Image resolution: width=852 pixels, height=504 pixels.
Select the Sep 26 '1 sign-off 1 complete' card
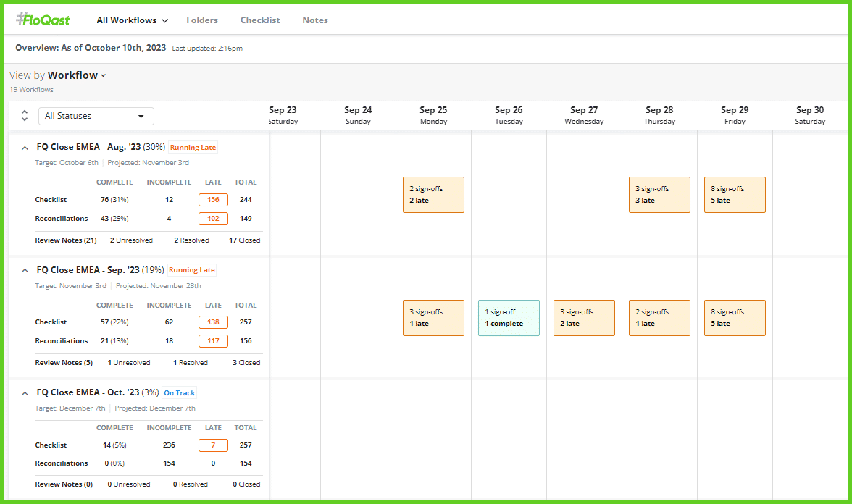coord(509,318)
